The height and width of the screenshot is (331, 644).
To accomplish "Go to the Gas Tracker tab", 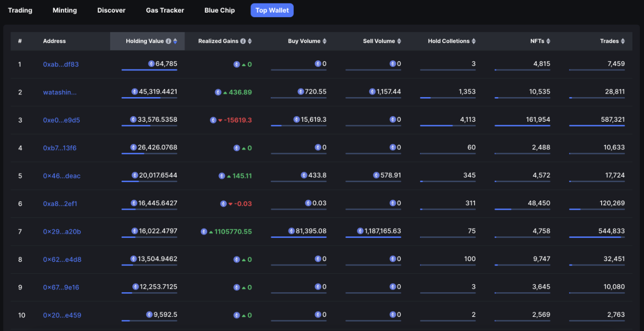I will point(165,10).
